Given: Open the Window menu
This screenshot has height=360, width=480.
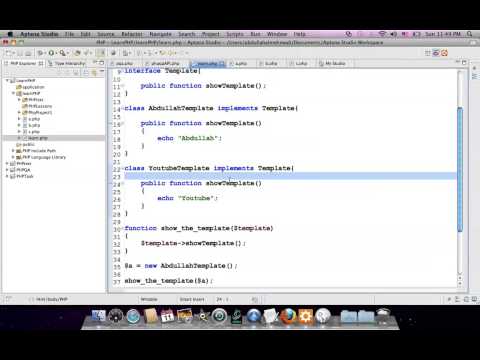Looking at the screenshot, I should (x=277, y=34).
